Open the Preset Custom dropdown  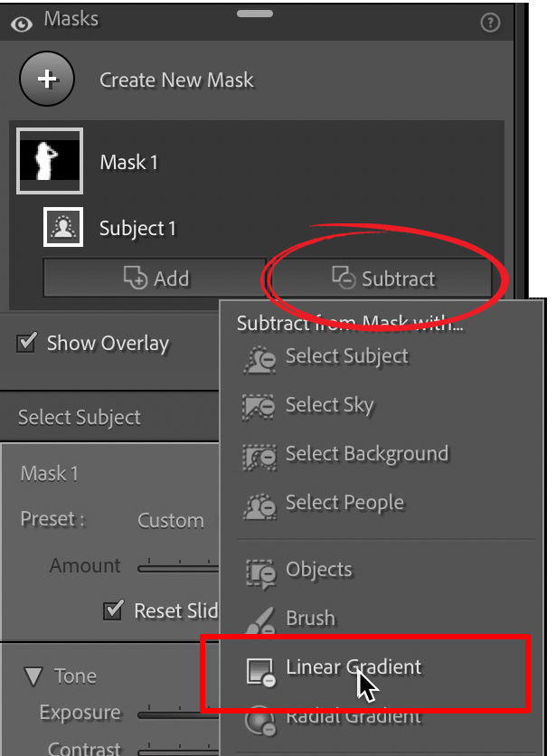[x=171, y=521]
